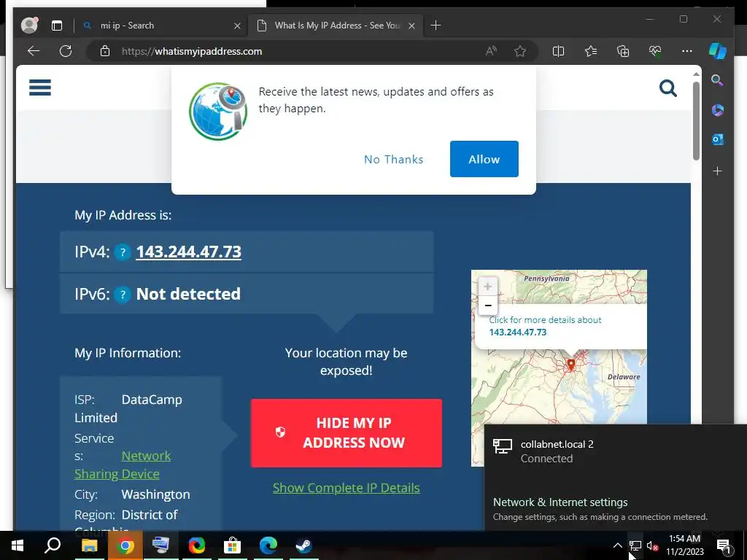
Task: Open Steam from the taskbar
Action: 303,545
